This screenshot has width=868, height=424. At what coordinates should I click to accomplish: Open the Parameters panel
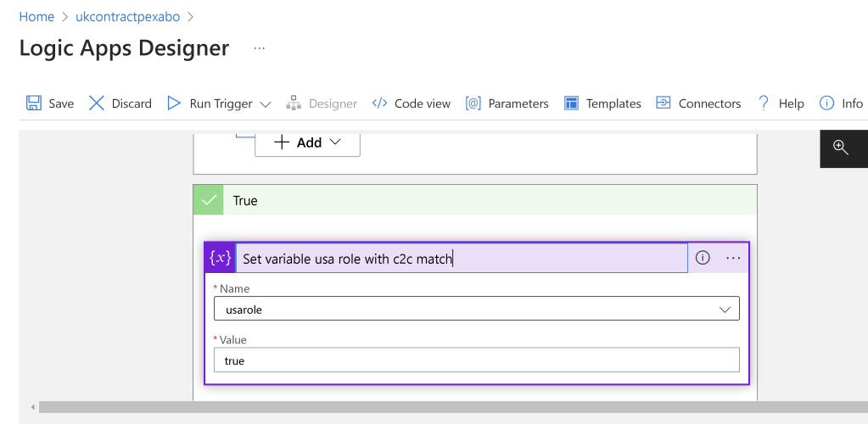(x=507, y=103)
